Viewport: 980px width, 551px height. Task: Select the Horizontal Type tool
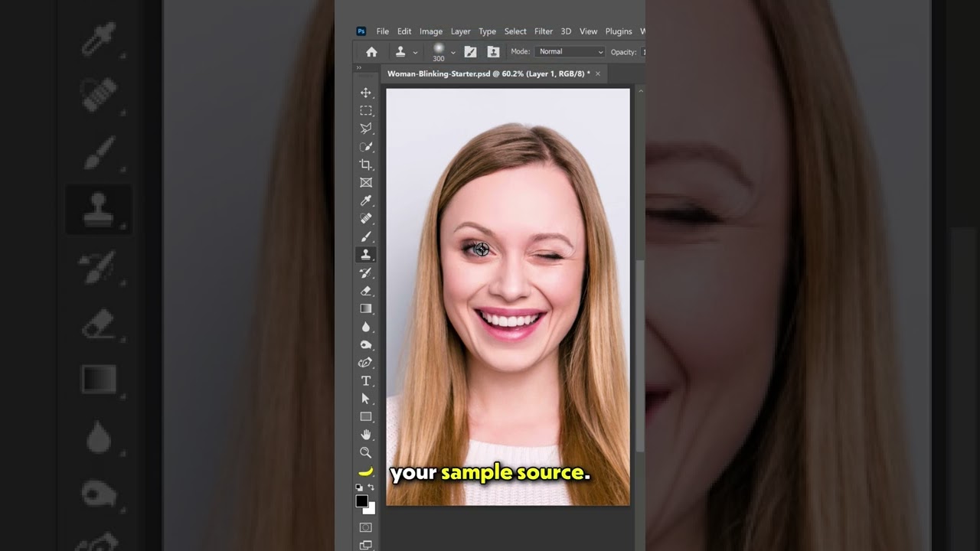coord(366,381)
